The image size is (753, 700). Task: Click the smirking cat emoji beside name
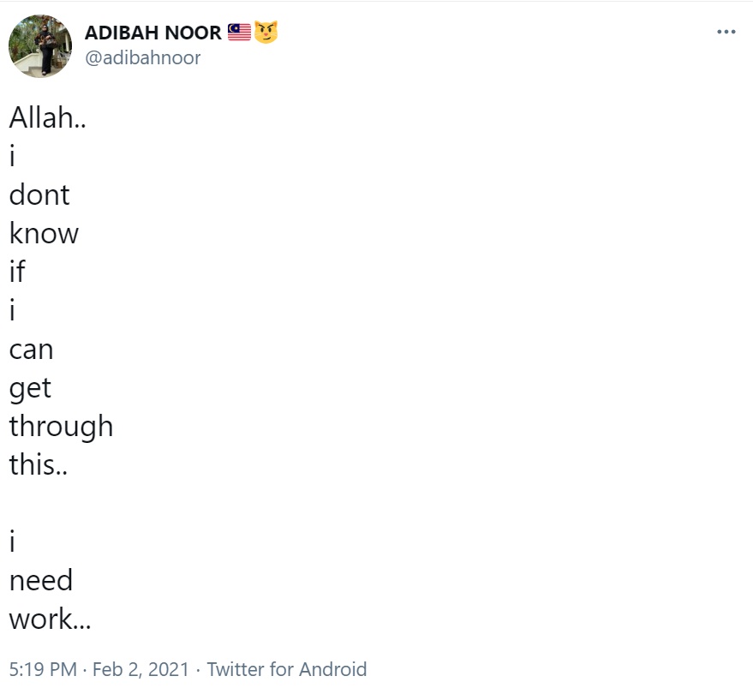click(266, 33)
